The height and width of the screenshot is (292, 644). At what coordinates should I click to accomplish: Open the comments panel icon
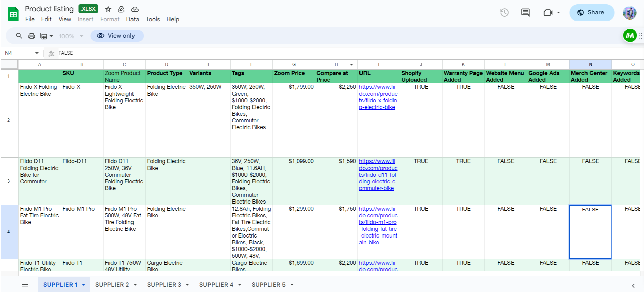525,13
